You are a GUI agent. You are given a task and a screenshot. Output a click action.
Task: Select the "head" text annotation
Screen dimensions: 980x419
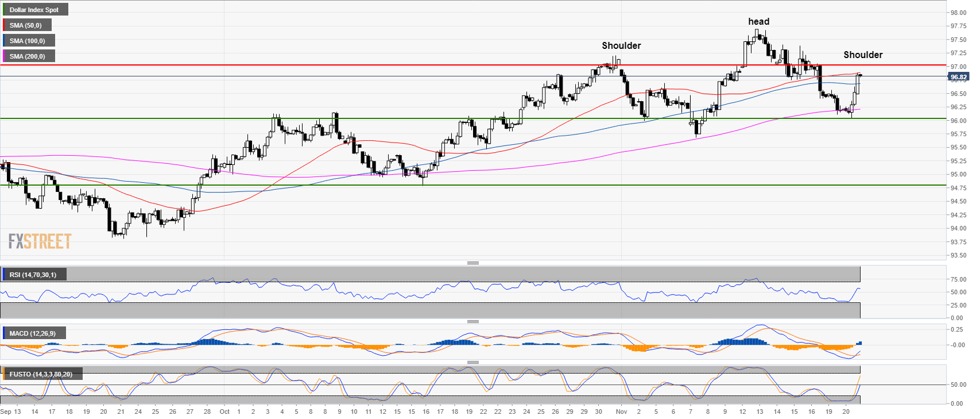coord(758,22)
